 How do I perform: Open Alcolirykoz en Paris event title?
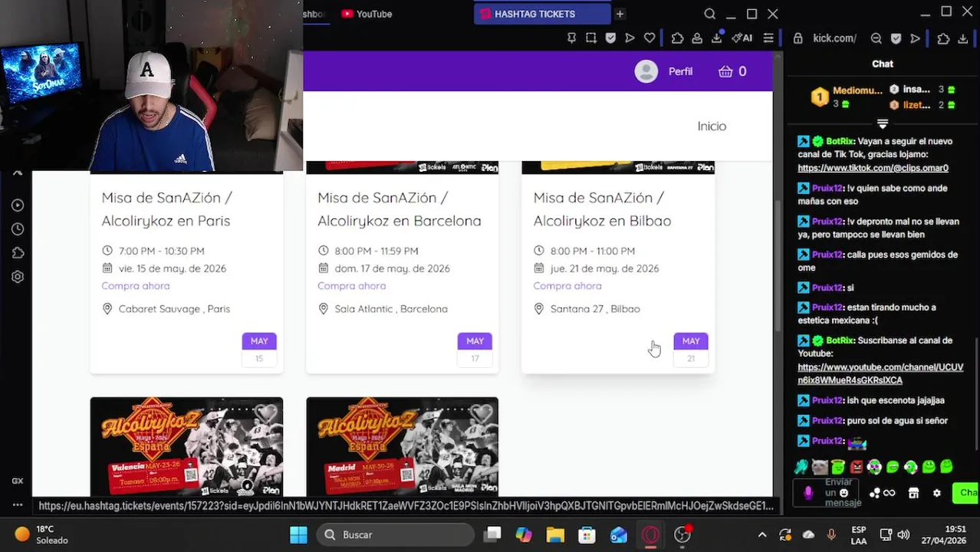pos(166,209)
